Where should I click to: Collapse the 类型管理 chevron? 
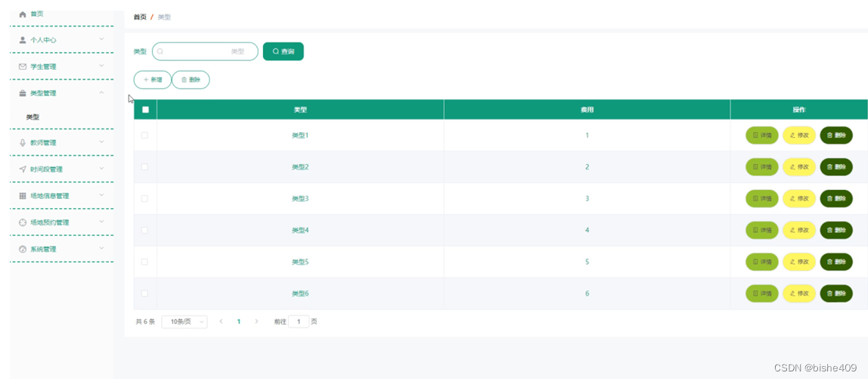tap(101, 92)
